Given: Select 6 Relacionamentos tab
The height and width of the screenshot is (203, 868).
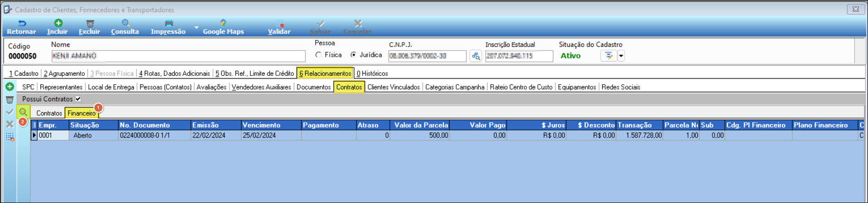Looking at the screenshot, I should tap(325, 73).
